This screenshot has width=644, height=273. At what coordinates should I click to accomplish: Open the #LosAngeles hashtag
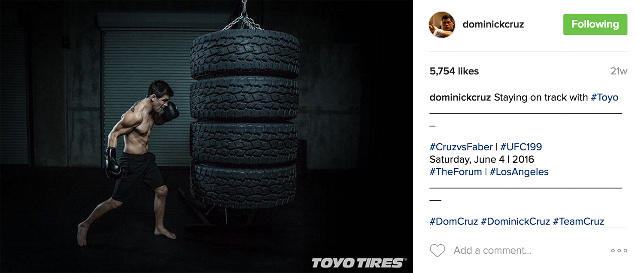(519, 172)
